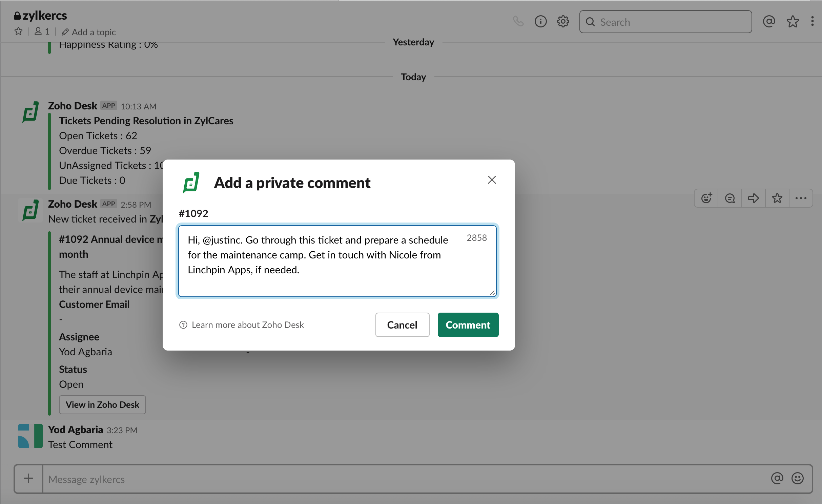
Task: Start a thread on this message
Action: click(730, 198)
